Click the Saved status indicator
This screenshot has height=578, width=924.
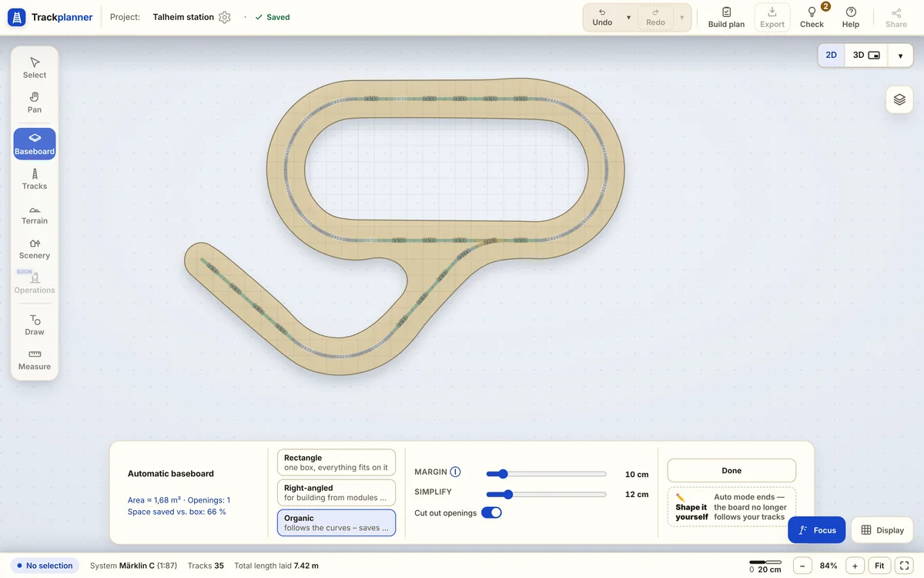(272, 17)
